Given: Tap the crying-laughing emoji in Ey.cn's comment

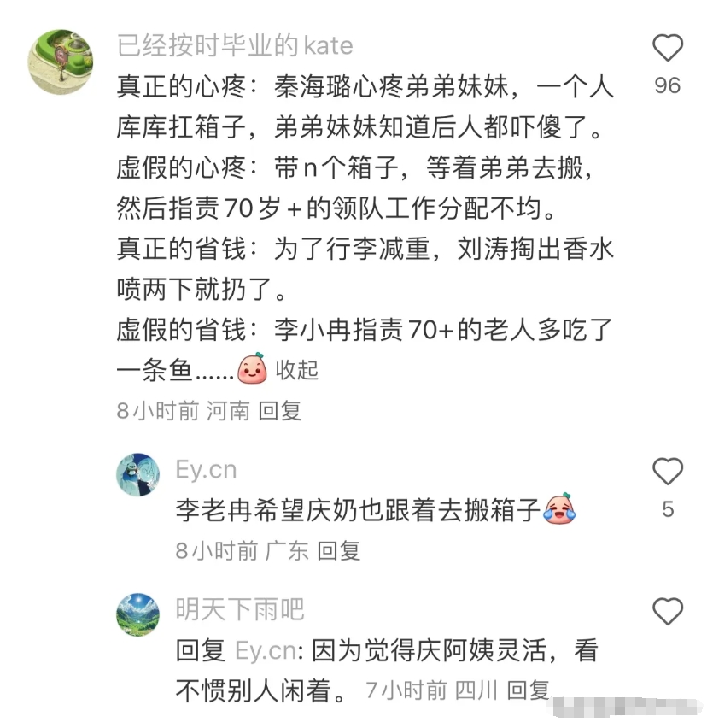Looking at the screenshot, I should pos(559,508).
